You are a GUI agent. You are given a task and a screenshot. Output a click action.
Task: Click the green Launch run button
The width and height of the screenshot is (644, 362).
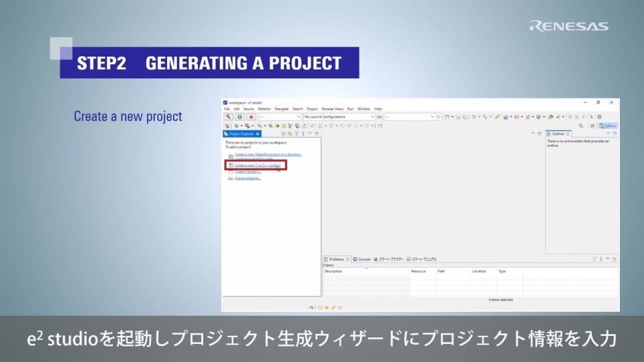(240, 117)
